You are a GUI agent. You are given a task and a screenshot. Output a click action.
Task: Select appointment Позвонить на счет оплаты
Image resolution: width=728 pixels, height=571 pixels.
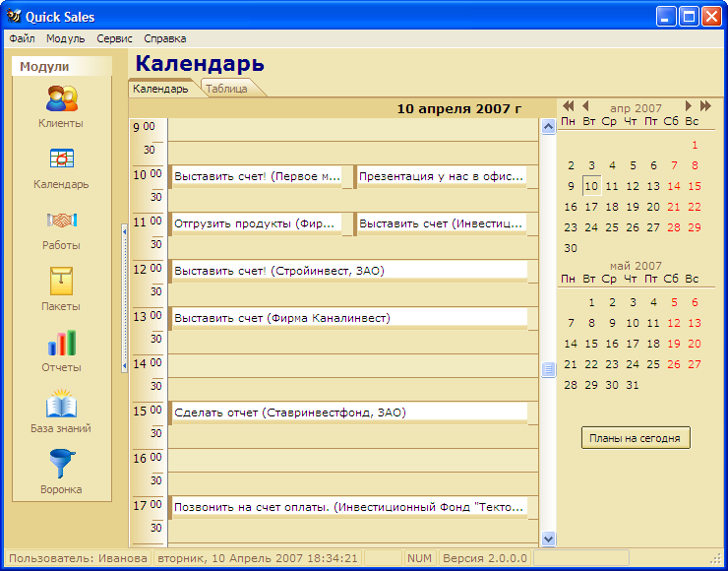coord(347,507)
